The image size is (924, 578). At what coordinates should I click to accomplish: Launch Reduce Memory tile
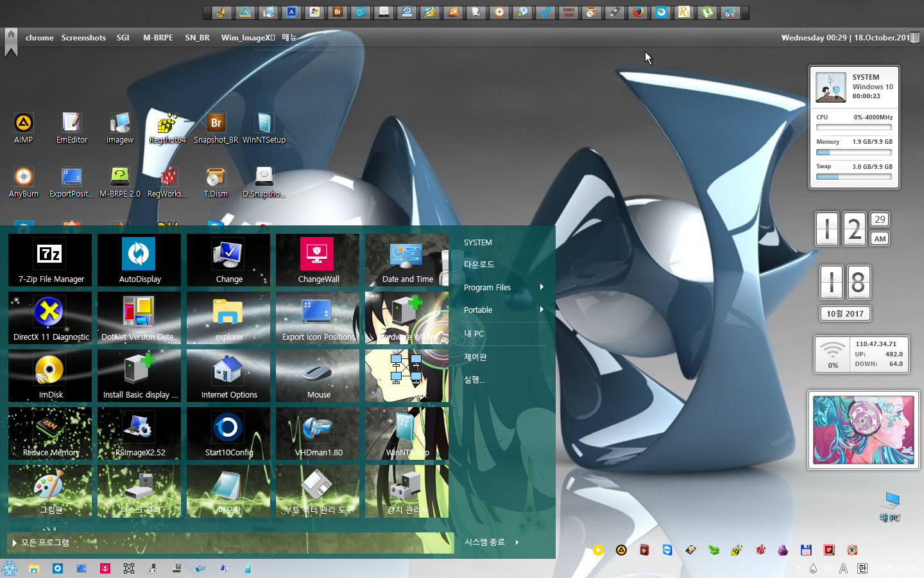(50, 433)
